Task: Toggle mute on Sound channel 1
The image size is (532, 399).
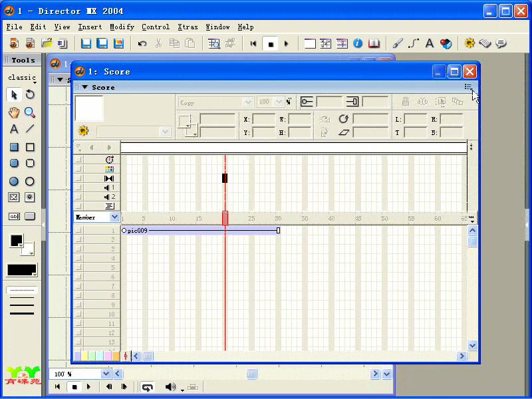Action: click(78, 188)
